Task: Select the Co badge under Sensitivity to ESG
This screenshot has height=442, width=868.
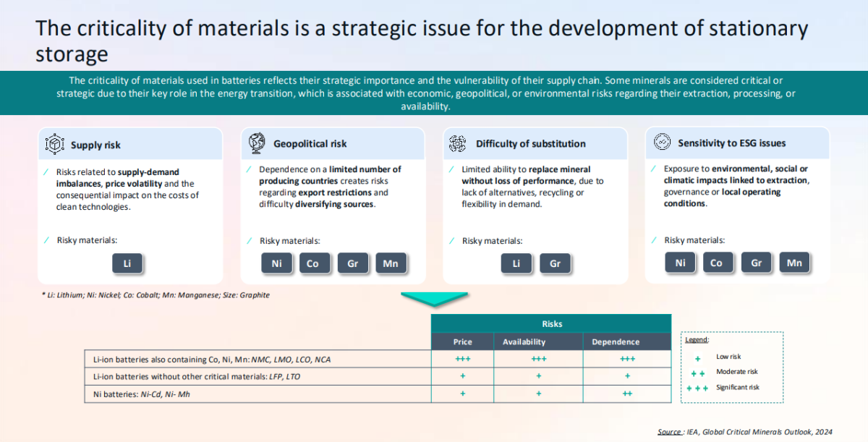Action: pyautogui.click(x=718, y=263)
